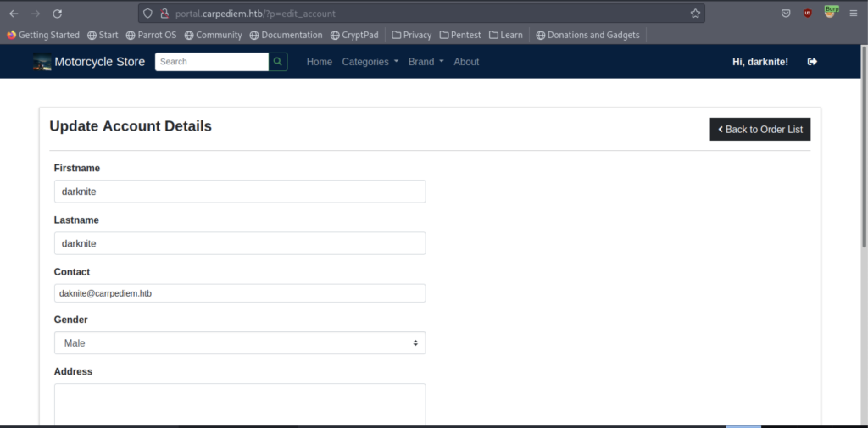The image size is (868, 428).
Task: Click the green search magnifier button
Action: (x=278, y=62)
